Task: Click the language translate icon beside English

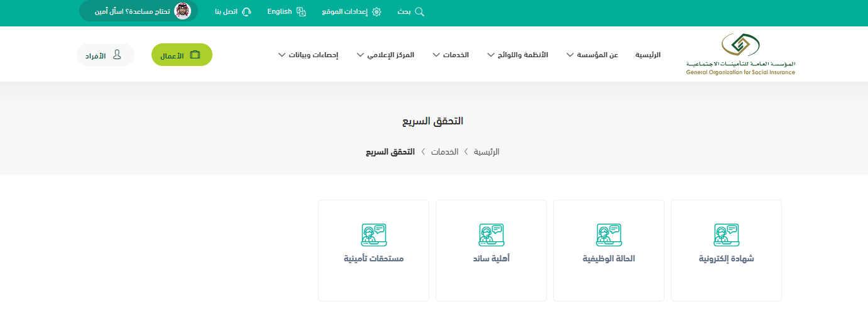Action: pos(301,12)
